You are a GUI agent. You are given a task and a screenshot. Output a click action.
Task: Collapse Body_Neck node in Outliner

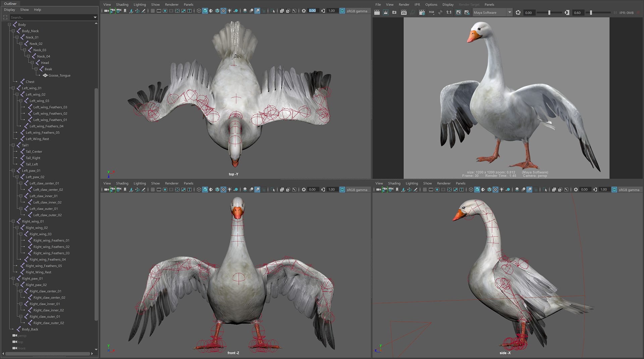pos(13,31)
